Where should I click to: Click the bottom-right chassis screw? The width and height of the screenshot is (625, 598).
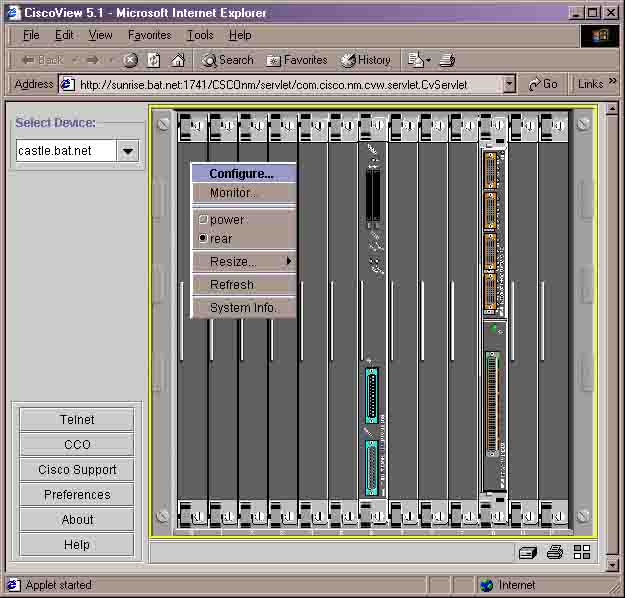[x=583, y=516]
